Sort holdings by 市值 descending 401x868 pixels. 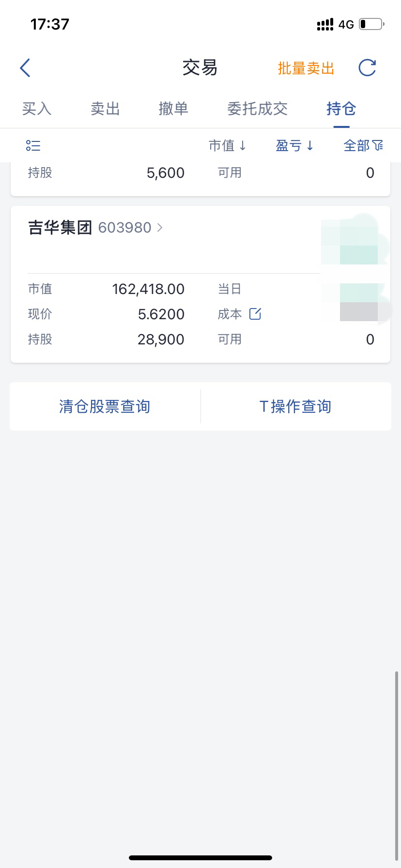228,145
